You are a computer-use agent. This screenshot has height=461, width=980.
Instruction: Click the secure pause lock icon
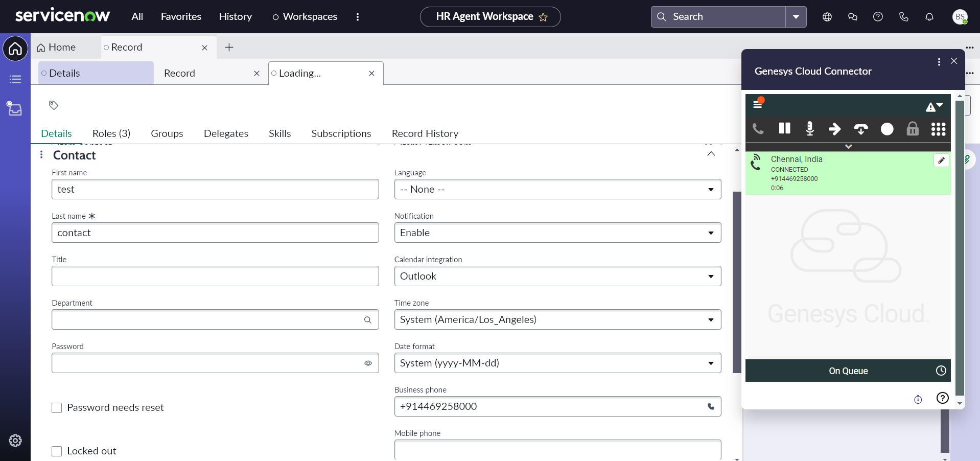point(913,128)
